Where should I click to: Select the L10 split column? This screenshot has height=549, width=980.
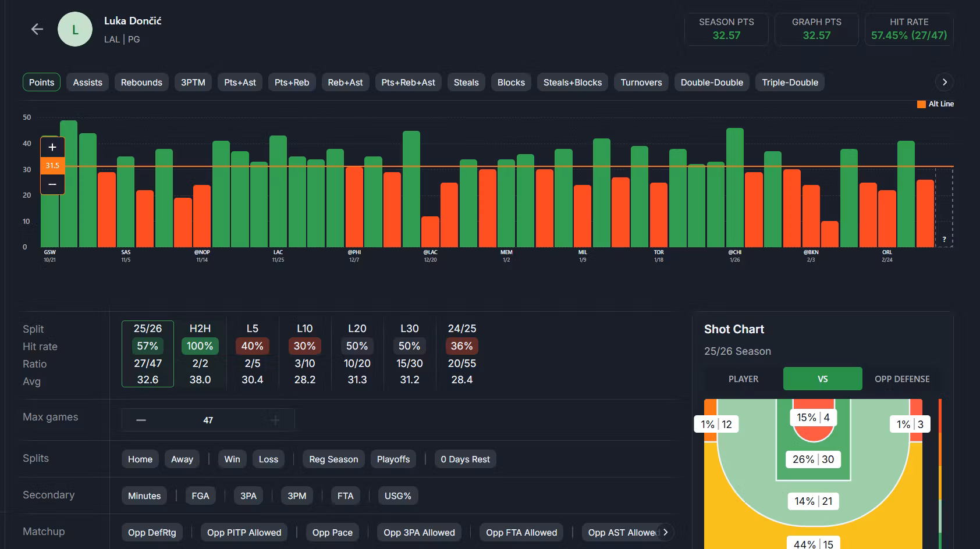[305, 354]
